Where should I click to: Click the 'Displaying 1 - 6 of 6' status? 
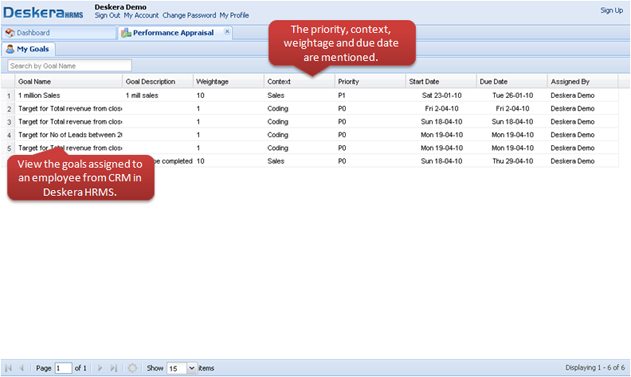pyautogui.click(x=595, y=367)
